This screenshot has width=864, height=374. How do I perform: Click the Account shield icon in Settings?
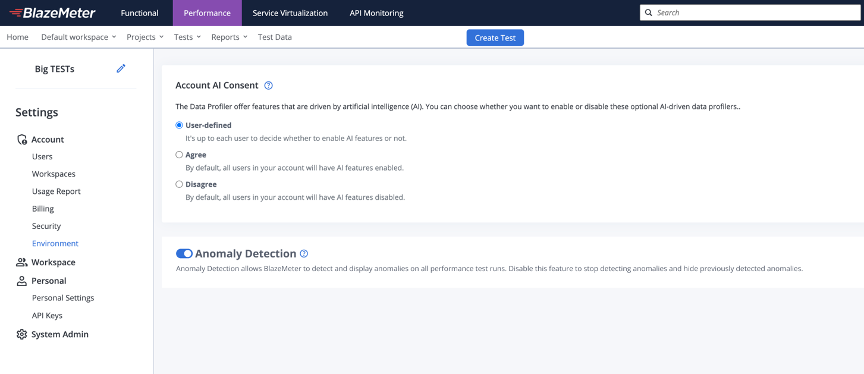[22, 139]
